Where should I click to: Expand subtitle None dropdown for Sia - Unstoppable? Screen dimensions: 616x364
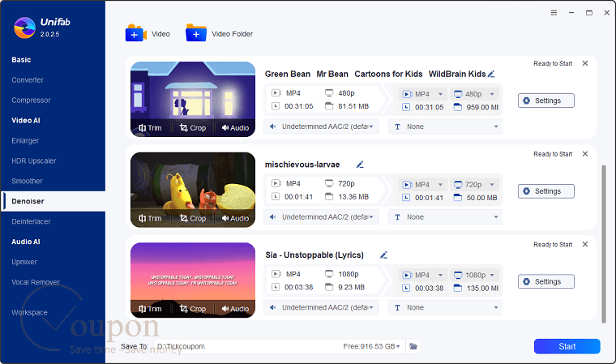[x=446, y=307]
